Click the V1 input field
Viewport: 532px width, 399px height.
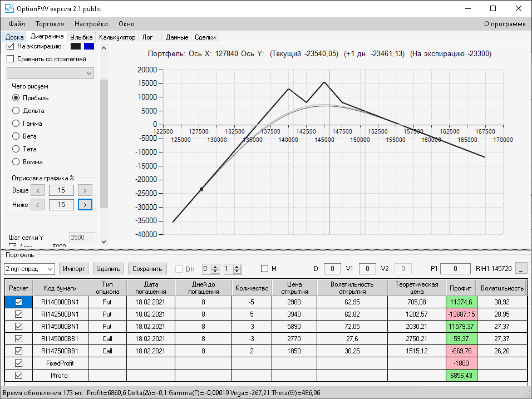[367, 269]
